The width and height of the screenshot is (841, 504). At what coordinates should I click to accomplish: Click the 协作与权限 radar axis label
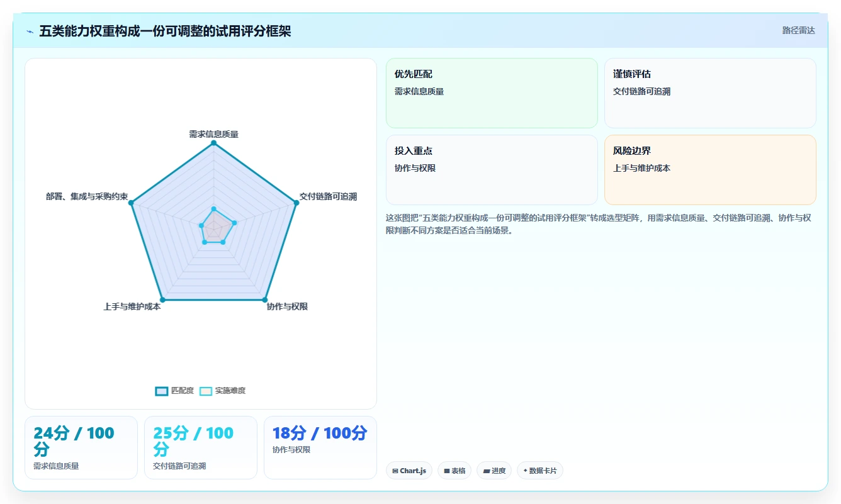[x=287, y=306]
